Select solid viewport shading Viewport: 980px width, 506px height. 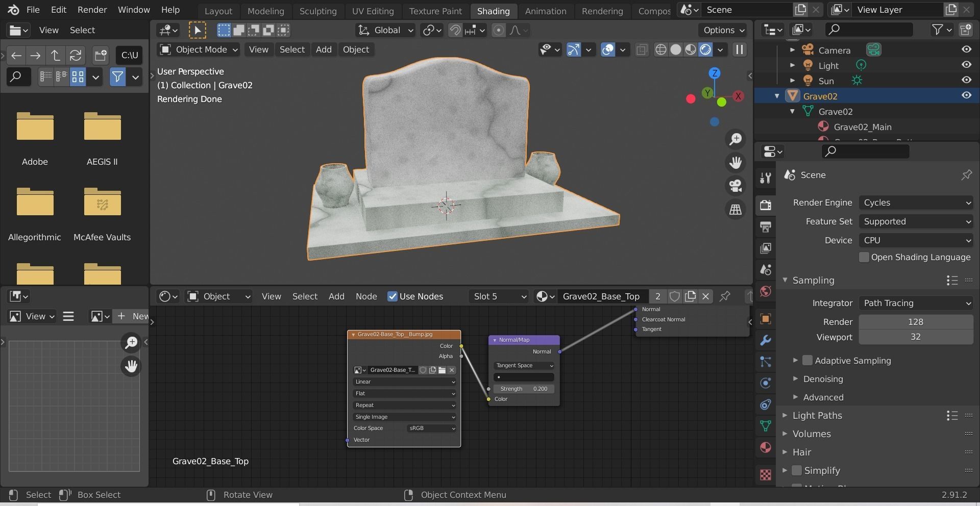[675, 49]
